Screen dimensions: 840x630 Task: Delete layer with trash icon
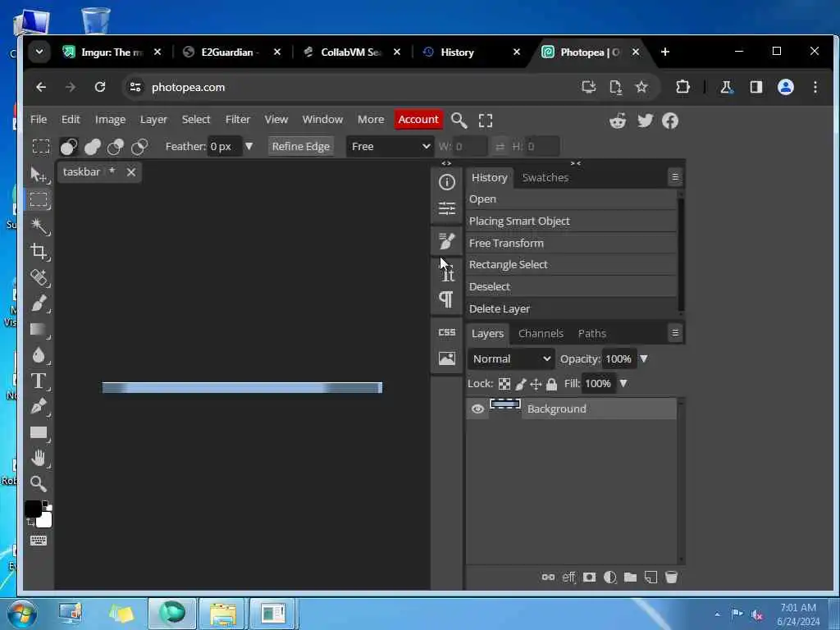tap(671, 577)
